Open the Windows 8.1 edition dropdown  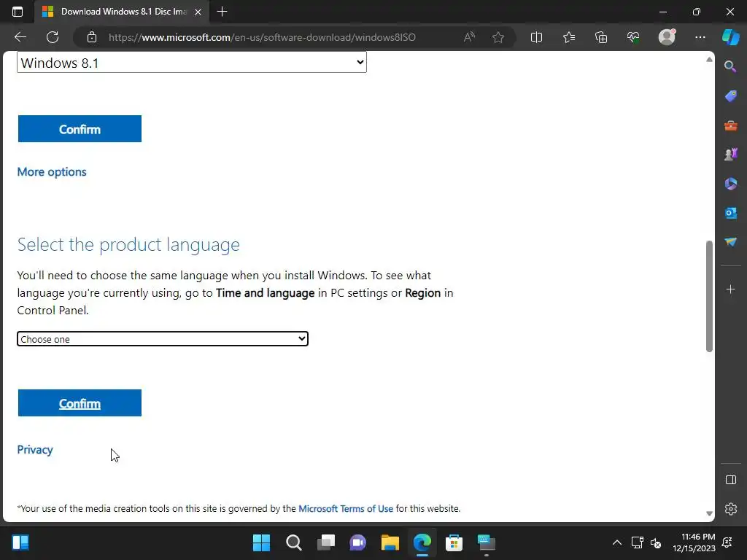(x=192, y=63)
